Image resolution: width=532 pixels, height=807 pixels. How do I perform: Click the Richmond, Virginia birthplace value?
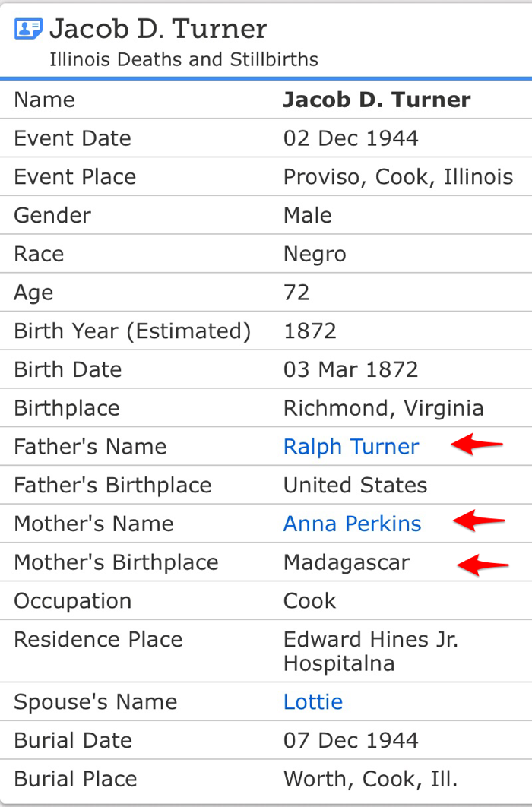383,408
